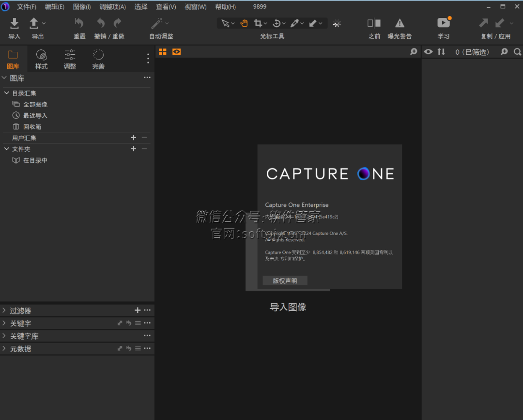Toggle the viewer eye display button

[x=176, y=52]
